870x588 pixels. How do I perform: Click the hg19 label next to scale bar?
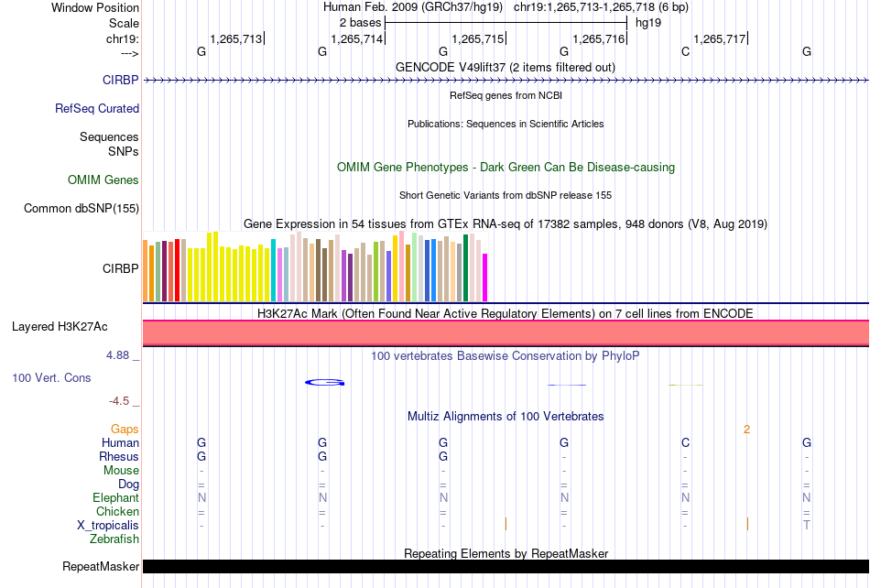[x=648, y=23]
